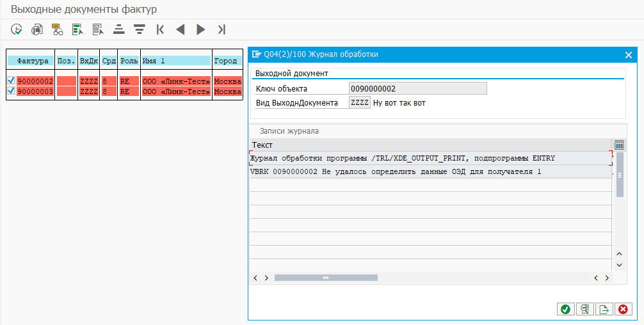Go to next page with right arrow

tap(201, 29)
